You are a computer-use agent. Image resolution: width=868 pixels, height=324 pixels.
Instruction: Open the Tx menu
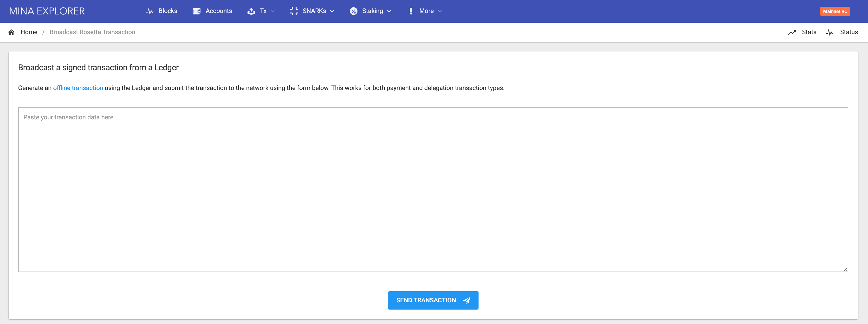click(x=263, y=11)
